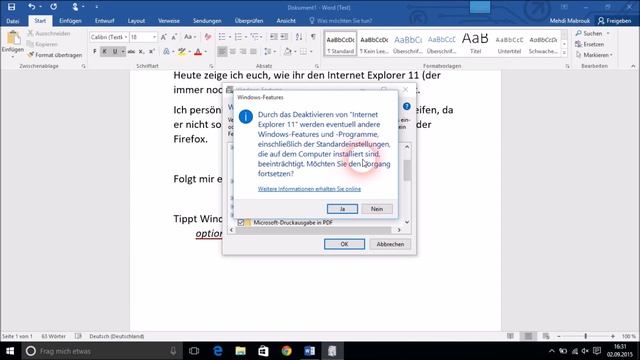
Task: Open the Weitere Informationen online link
Action: (x=309, y=189)
